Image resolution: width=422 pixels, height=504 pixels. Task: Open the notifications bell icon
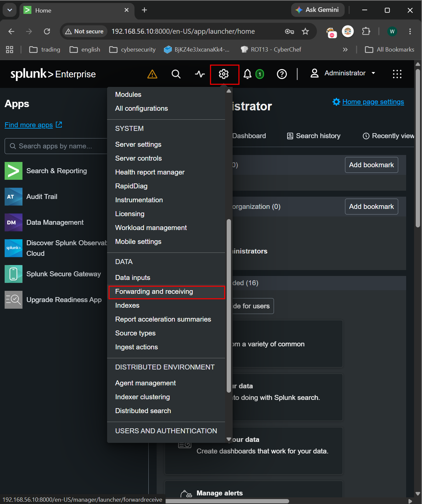coord(248,74)
